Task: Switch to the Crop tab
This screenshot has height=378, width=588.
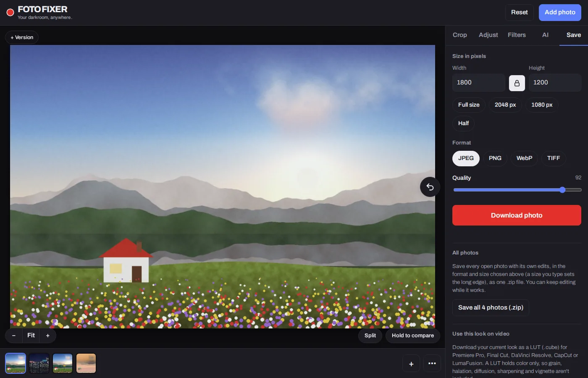Action: (x=460, y=35)
